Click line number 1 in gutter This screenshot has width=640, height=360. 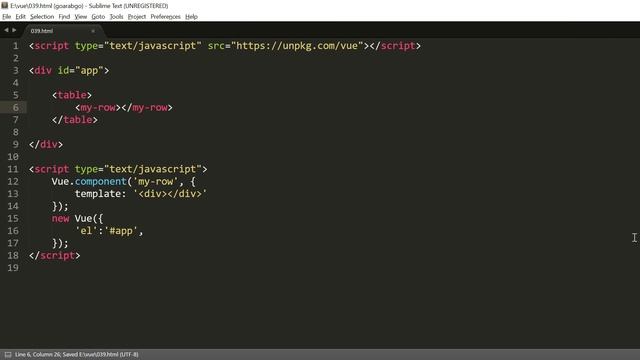(x=16, y=46)
